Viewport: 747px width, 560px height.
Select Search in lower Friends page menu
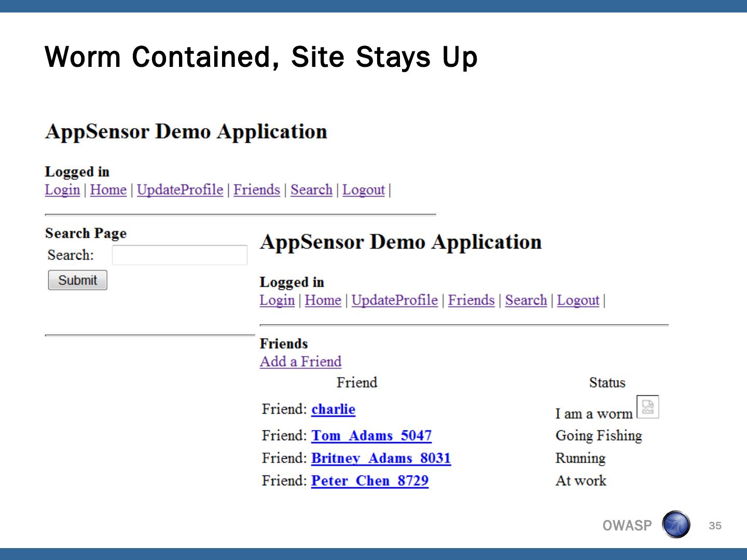[x=525, y=300]
